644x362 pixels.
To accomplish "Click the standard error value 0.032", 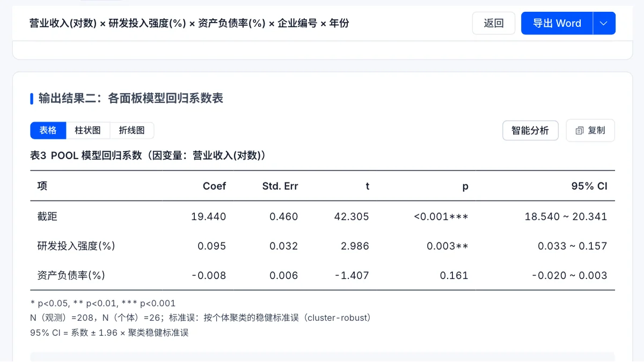I will [x=284, y=246].
